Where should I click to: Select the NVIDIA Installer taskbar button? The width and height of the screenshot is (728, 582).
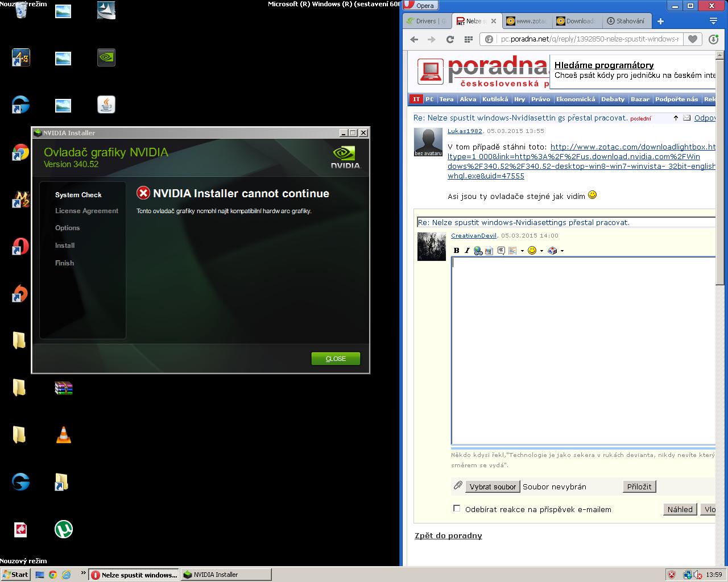[226, 575]
